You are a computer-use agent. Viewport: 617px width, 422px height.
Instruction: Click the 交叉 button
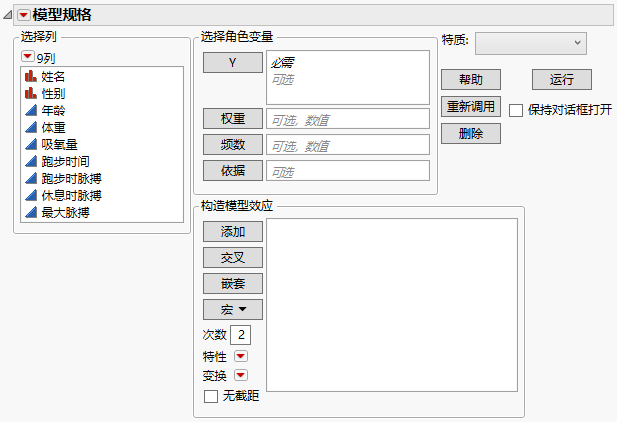click(x=233, y=257)
